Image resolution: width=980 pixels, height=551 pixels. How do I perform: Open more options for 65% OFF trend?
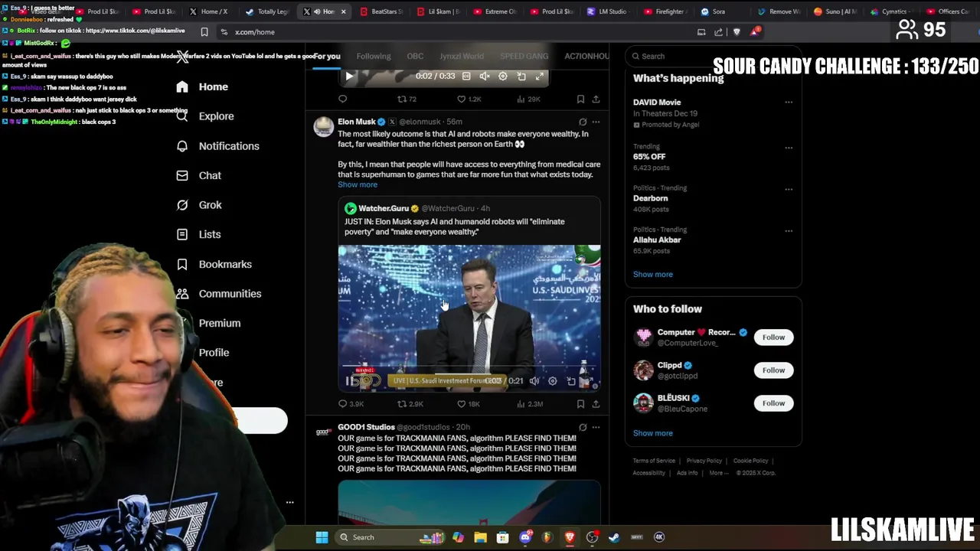[789, 148]
